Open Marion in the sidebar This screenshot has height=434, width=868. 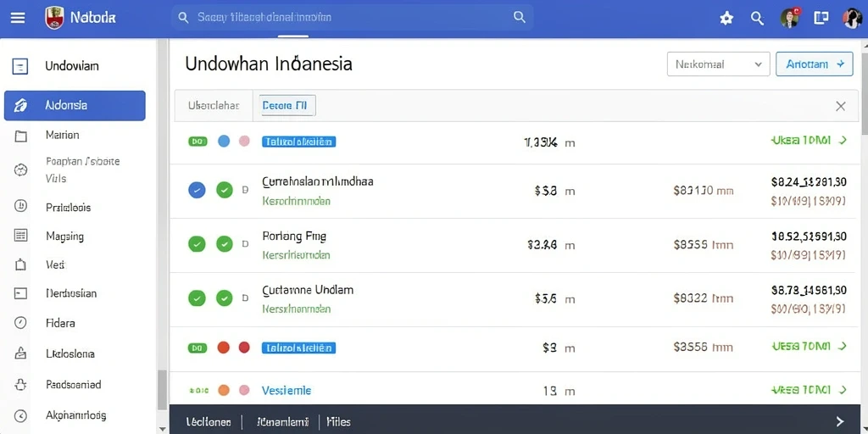[x=62, y=135]
